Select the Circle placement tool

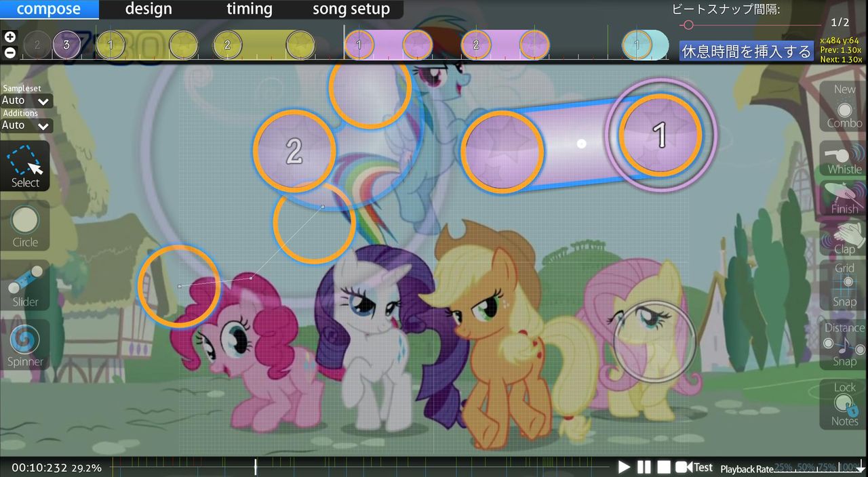24,226
